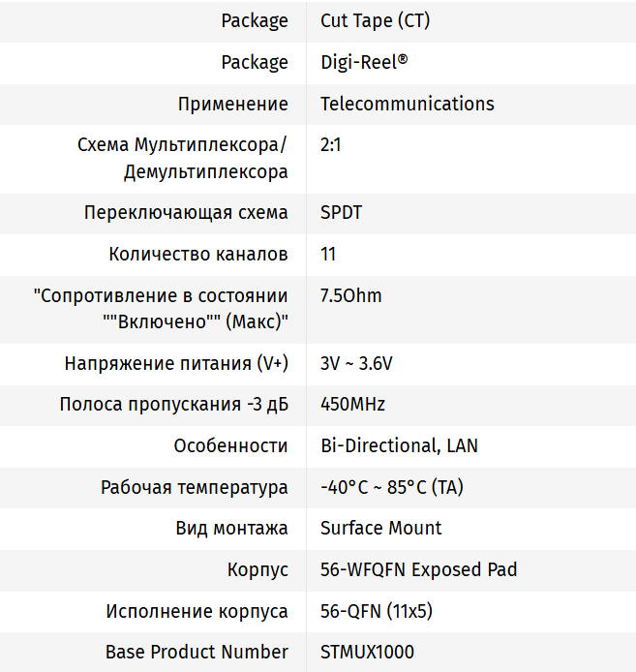Click the STMUX1000 base product number

click(367, 652)
